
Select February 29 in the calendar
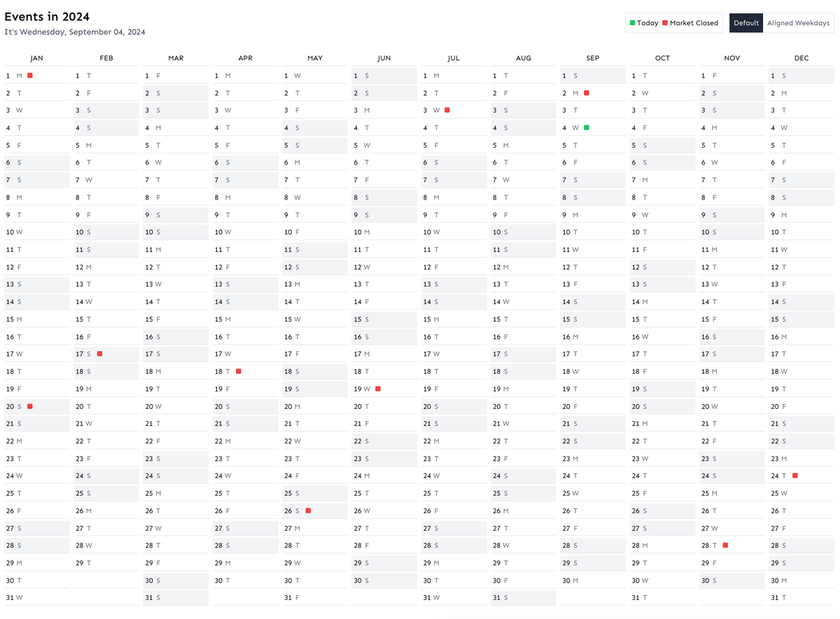pos(106,563)
